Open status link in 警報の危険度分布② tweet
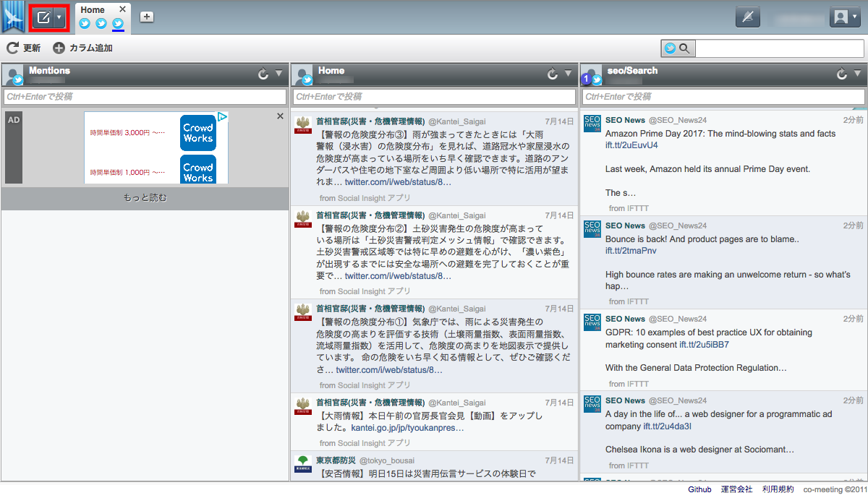The height and width of the screenshot is (498, 868). 398,276
